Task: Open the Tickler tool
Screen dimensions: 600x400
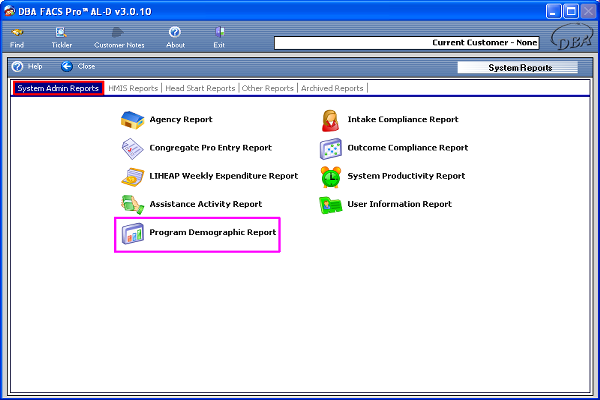Action: (x=62, y=37)
